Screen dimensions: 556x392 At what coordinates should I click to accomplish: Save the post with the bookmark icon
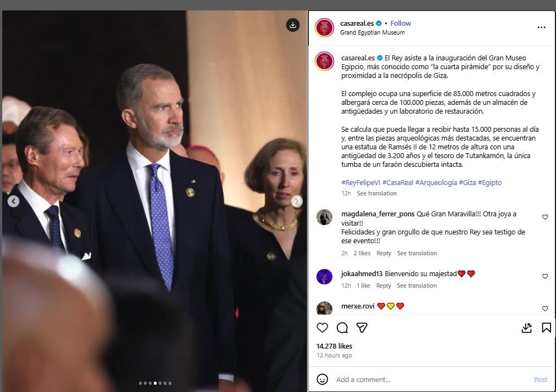[x=546, y=328]
